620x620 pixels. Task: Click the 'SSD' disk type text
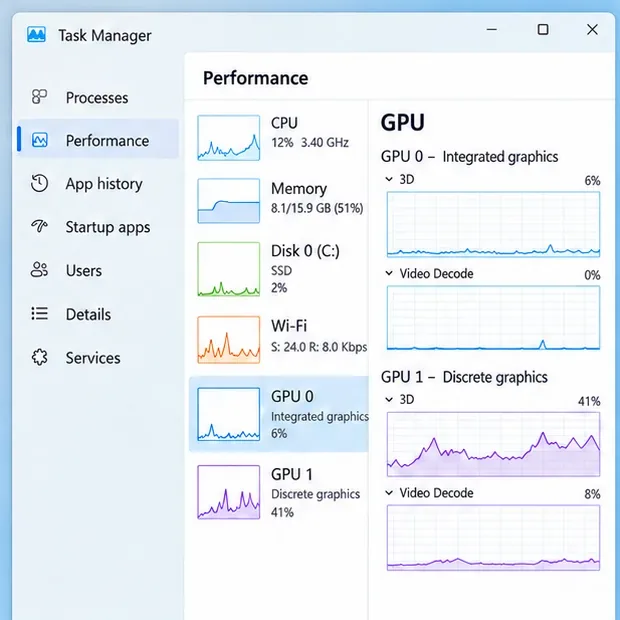point(282,270)
